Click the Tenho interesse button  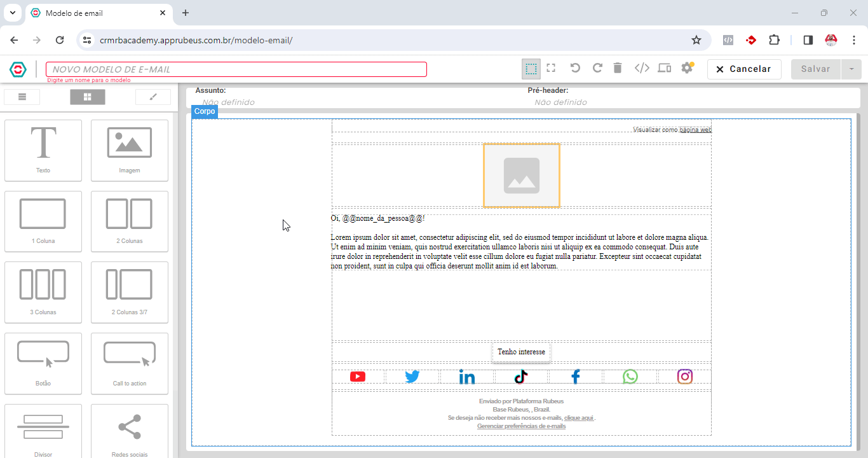click(x=521, y=352)
